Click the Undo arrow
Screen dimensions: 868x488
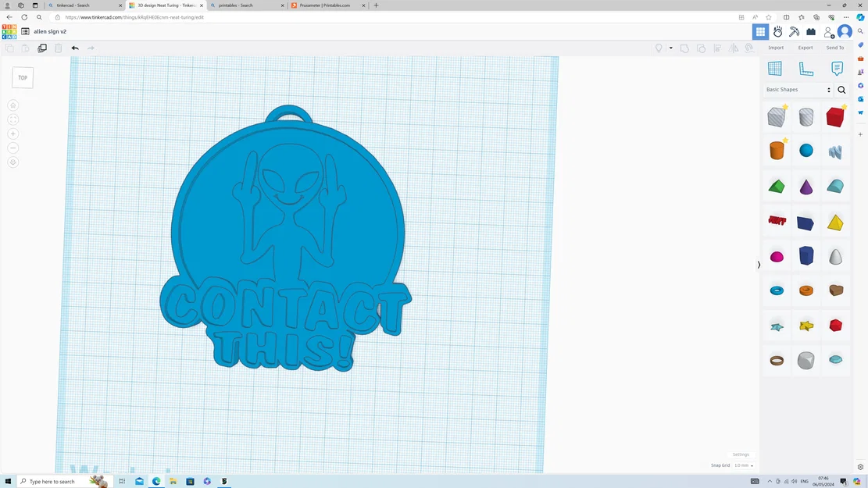[x=75, y=48]
